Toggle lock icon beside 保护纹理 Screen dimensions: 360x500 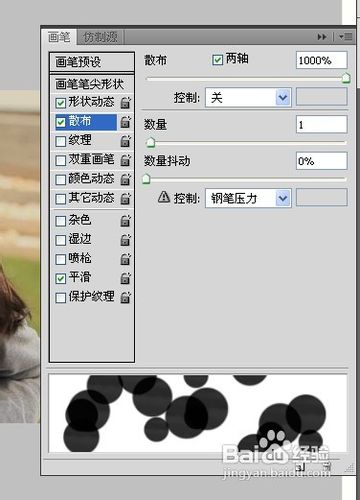point(125,297)
